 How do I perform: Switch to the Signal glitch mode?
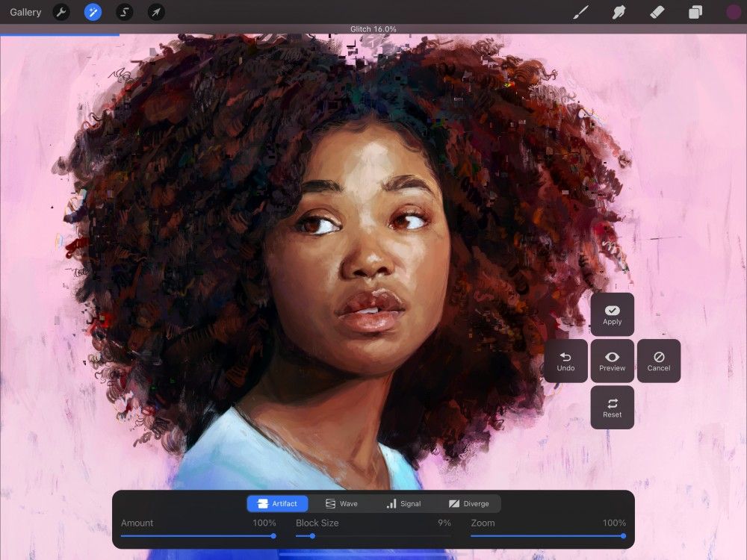406,503
